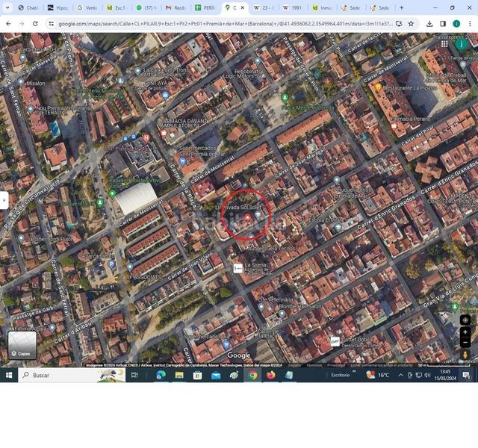This screenshot has height=448, width=478.
Task: Click the Restaurante La Piparra map marker
Action: click(x=378, y=87)
